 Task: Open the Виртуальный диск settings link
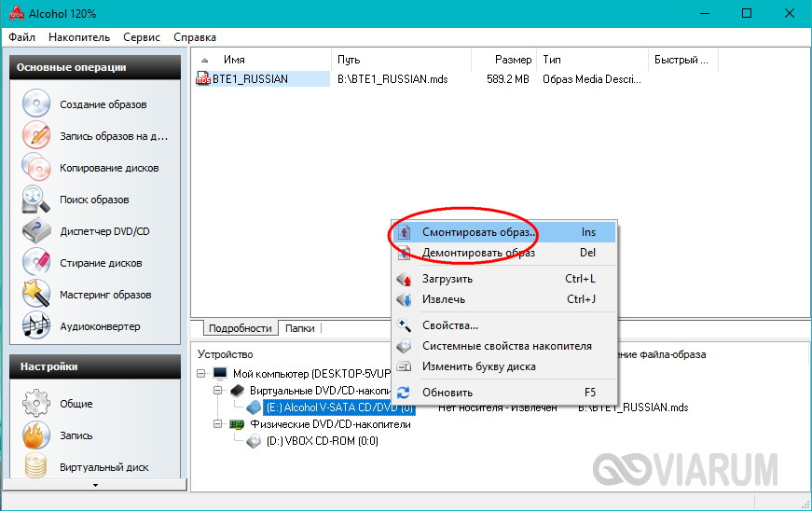click(104, 467)
